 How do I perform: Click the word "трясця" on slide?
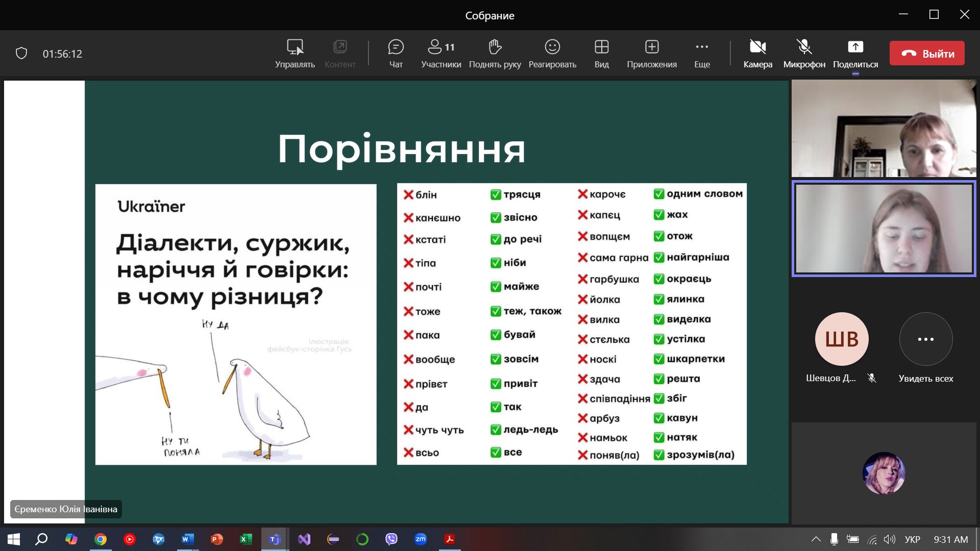point(522,194)
